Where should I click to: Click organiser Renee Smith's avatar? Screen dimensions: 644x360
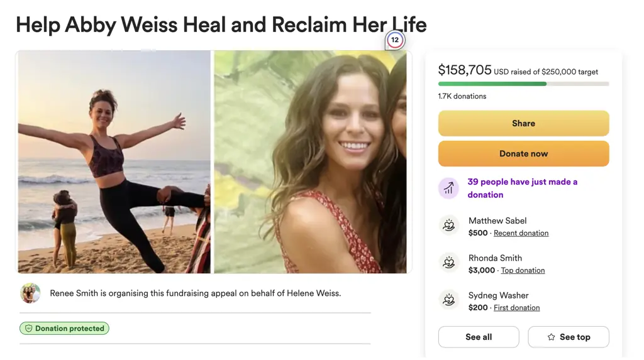30,293
